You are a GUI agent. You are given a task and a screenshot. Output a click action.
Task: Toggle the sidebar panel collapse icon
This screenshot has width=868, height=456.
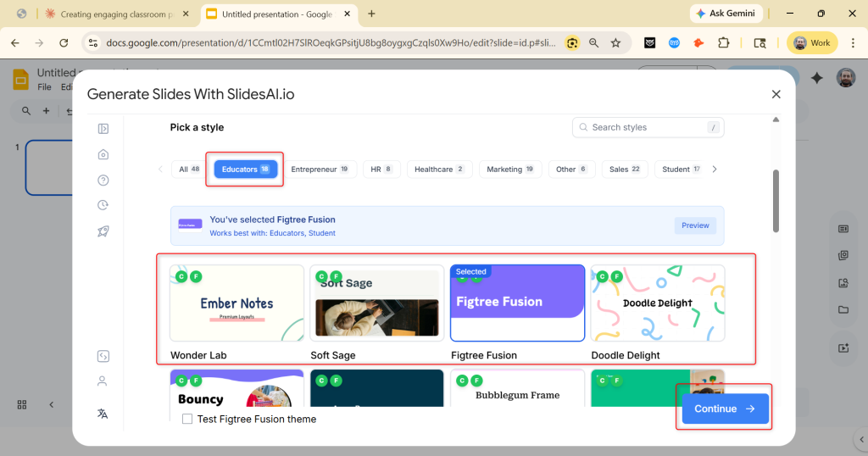point(103,129)
